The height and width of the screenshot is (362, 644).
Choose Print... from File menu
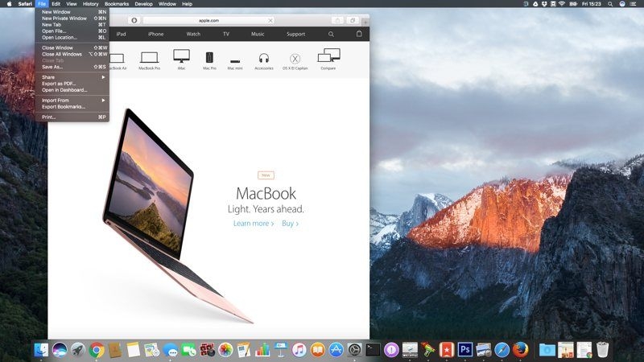click(x=72, y=117)
